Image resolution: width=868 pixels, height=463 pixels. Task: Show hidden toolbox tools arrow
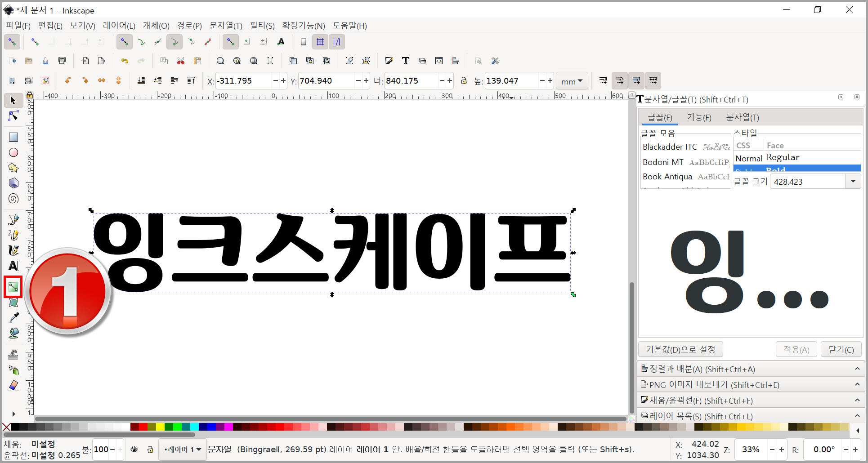[13, 414]
